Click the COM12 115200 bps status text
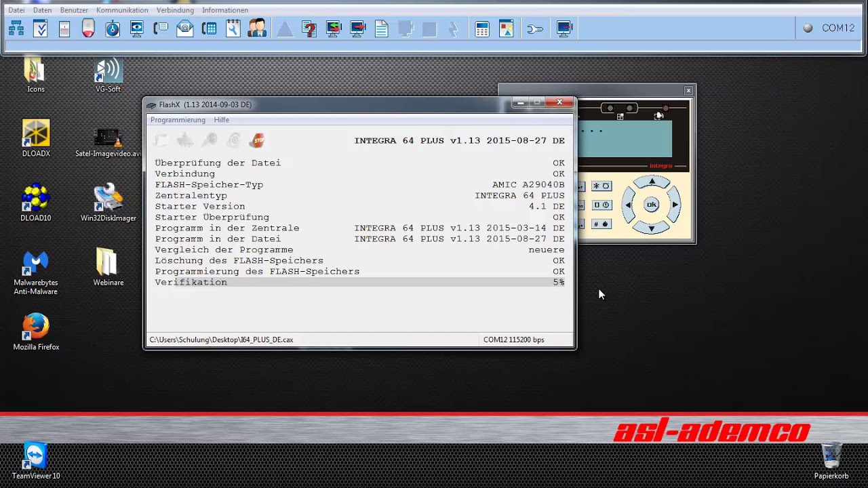Viewport: 868px width, 488px height. point(513,340)
